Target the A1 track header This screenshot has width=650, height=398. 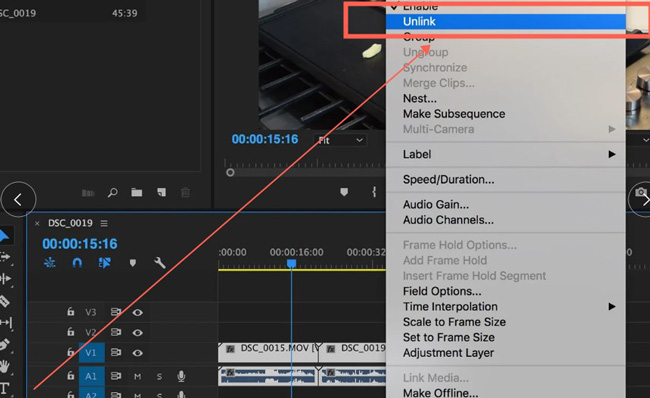pyautogui.click(x=91, y=376)
